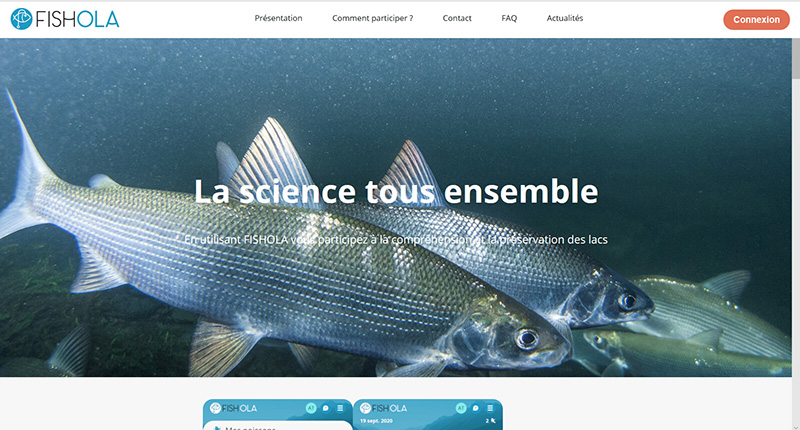Click the Connexion button
The height and width of the screenshot is (430, 800).
tap(756, 19)
